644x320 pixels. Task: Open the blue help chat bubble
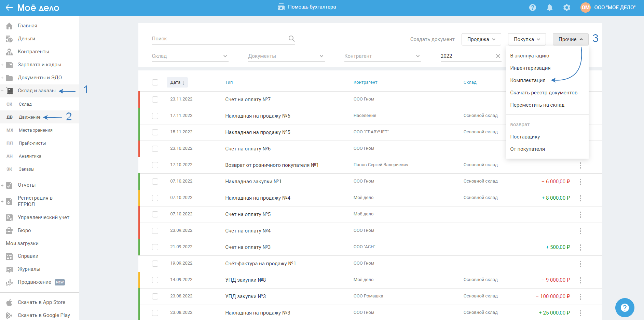tap(625, 308)
